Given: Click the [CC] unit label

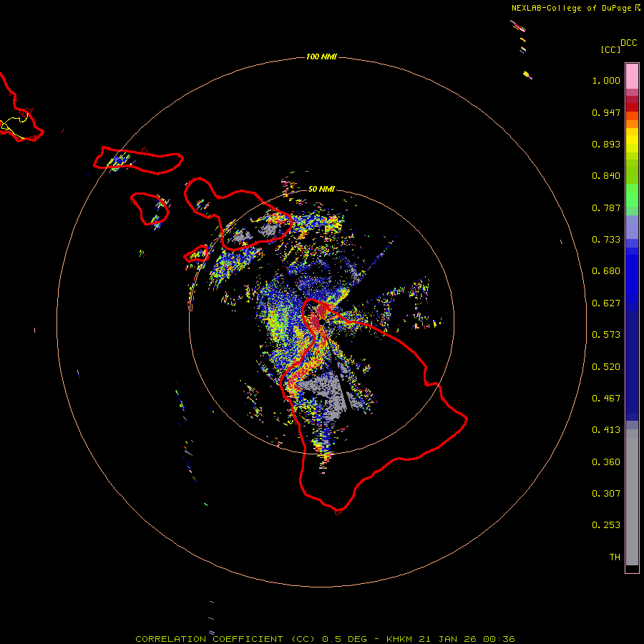Looking at the screenshot, I should click(610, 49).
